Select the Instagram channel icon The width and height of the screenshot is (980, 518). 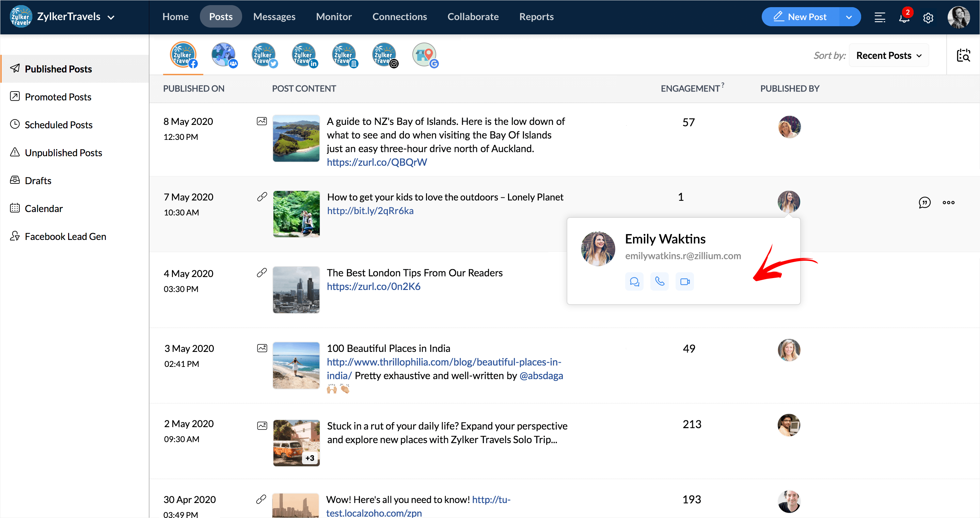click(385, 55)
